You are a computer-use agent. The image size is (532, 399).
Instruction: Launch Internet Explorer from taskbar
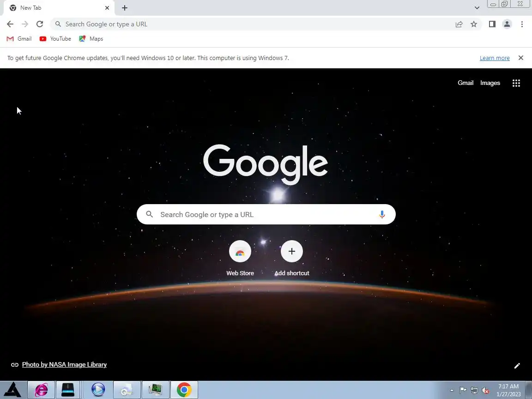[41, 389]
